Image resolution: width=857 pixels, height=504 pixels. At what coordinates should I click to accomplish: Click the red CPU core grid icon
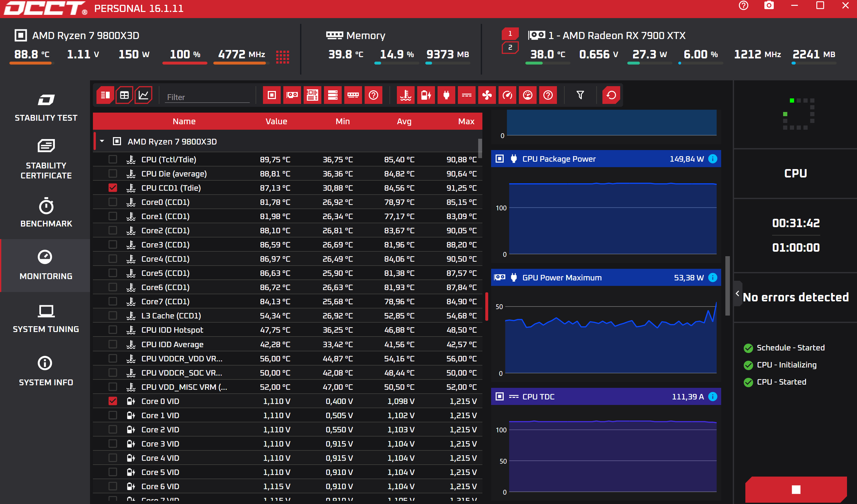(x=283, y=57)
